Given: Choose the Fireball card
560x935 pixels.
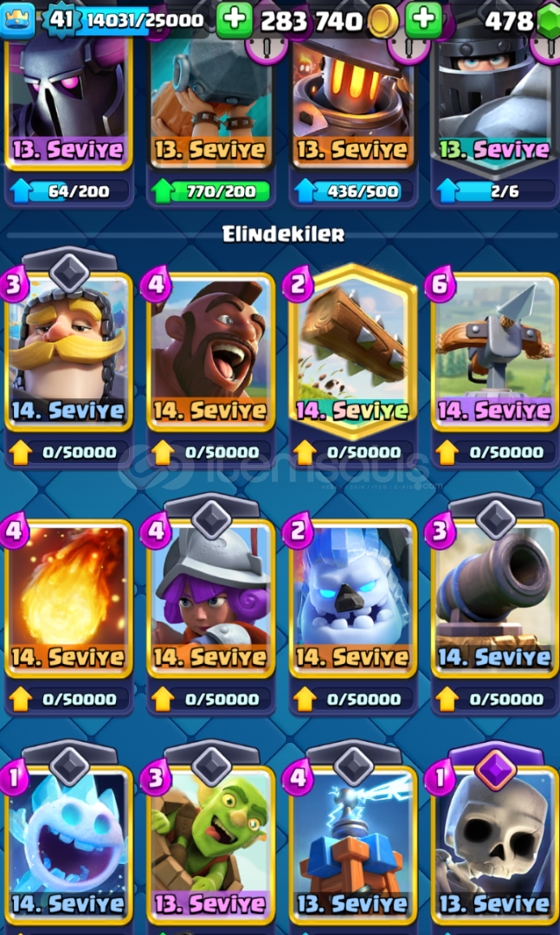Looking at the screenshot, I should pos(68,598).
